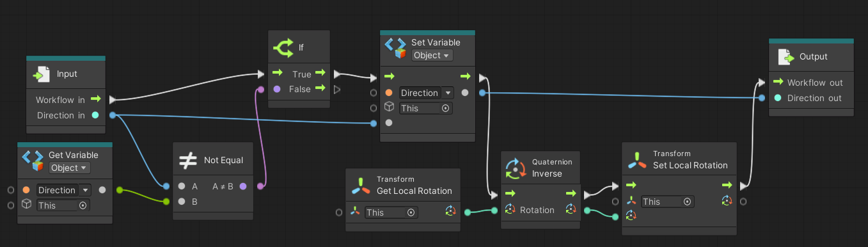Click the Get Variable node code icon
Screen dimensions: 868x247
tap(33, 161)
